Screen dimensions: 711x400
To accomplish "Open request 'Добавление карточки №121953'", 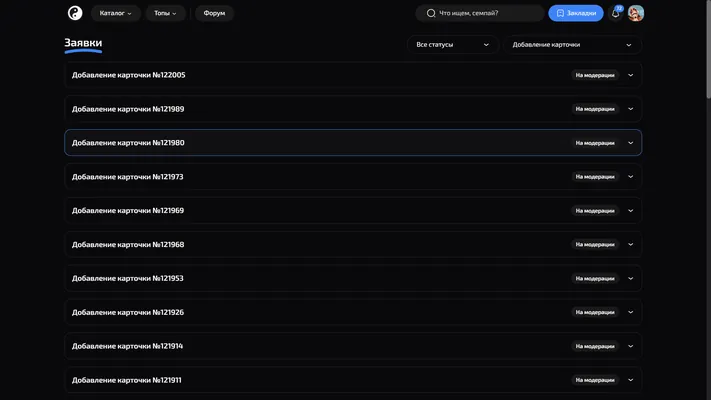I will [353, 278].
